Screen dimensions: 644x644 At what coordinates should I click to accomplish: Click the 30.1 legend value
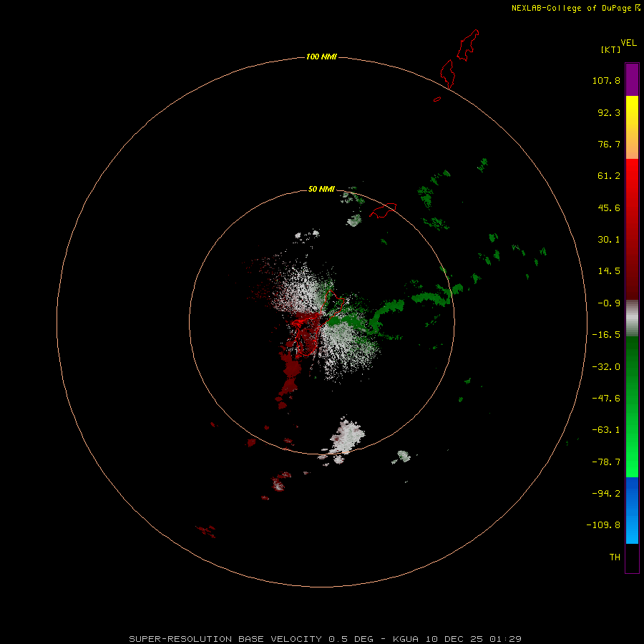pyautogui.click(x=609, y=240)
